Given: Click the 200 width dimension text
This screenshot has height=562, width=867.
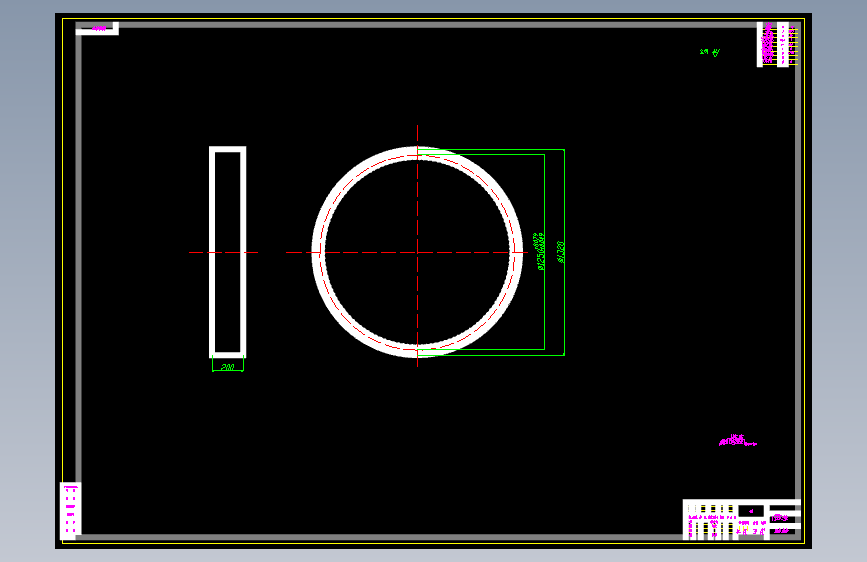Looking at the screenshot, I should click(x=227, y=367).
